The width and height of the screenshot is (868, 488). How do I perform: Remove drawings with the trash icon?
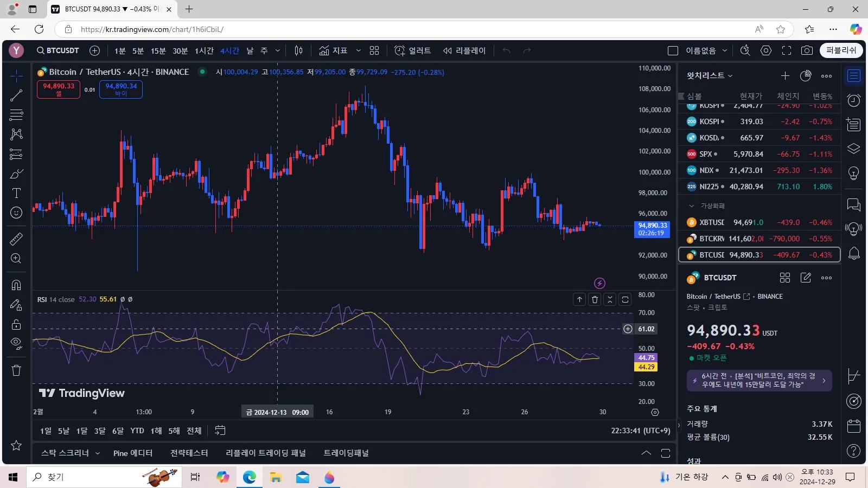click(16, 370)
